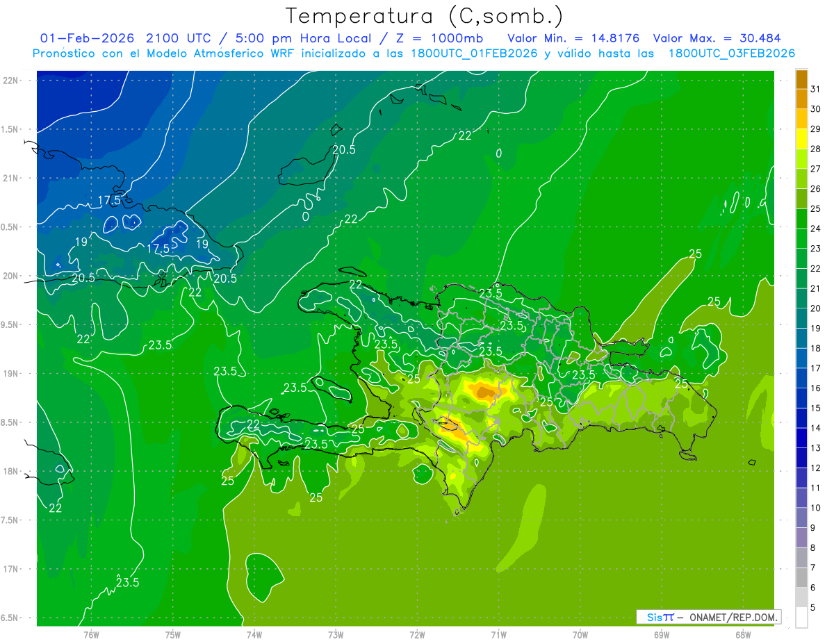Click the "20N" latitude axis label
The image size is (834, 644).
tap(10, 276)
